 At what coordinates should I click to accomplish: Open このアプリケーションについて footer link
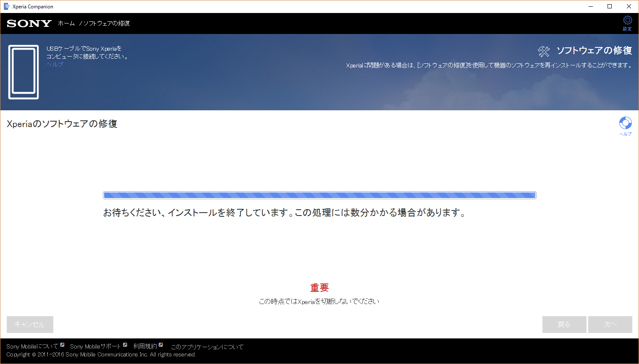[207, 347]
